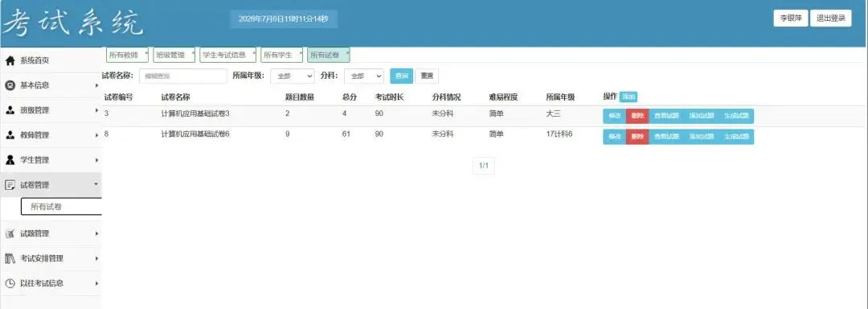
Task: Click 修改 for 计算机应用基础试卷3
Action: (615, 117)
